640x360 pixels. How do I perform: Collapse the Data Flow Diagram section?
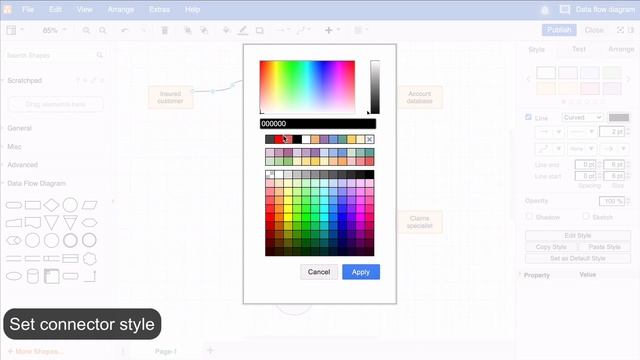click(x=36, y=183)
